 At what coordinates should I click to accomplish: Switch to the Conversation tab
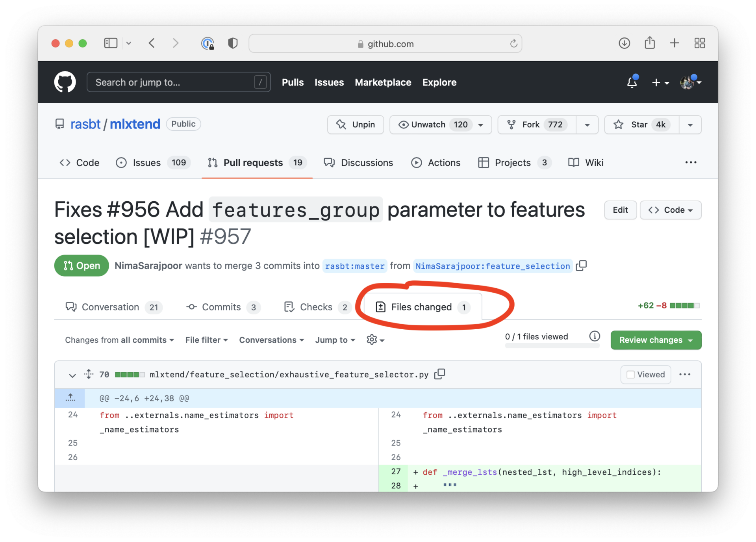(x=110, y=307)
